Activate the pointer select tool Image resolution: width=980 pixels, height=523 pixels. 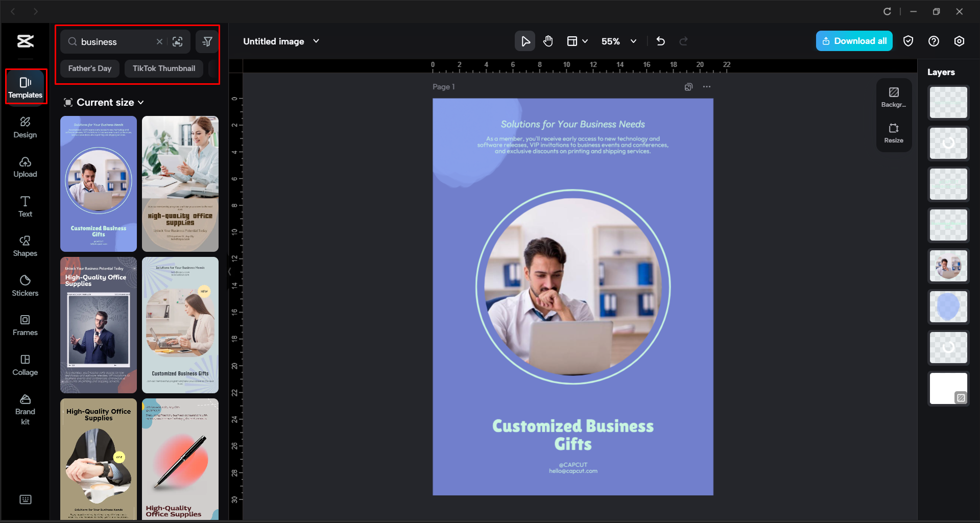coord(525,41)
